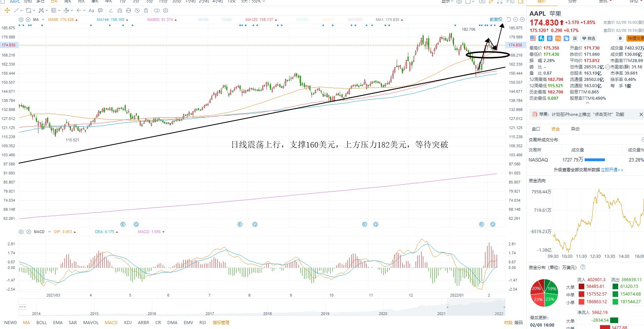The height and width of the screenshot is (329, 644).
Task: Click the 快捷交易 quick trade button
Action: click(x=635, y=38)
